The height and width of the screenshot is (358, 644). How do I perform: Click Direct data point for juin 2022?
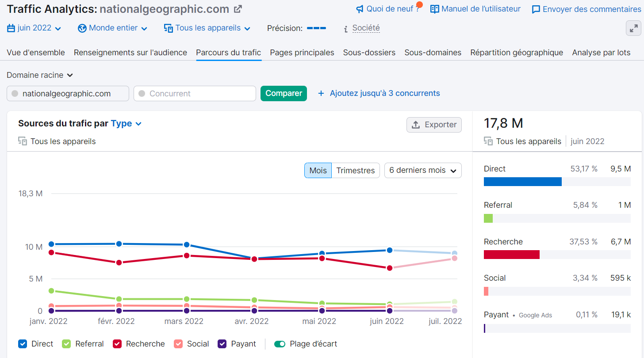click(390, 250)
